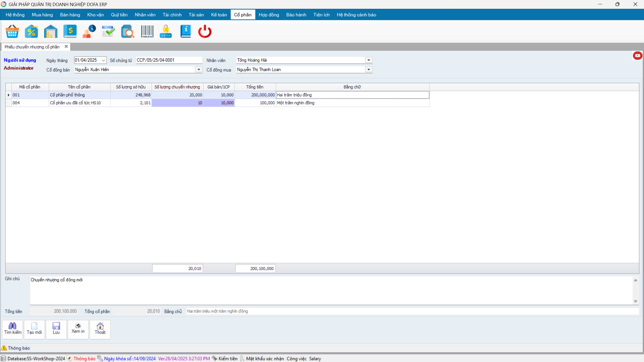Screen dimensions: 644x362
Task: Click the barcode toolbar icon
Action: (147, 31)
